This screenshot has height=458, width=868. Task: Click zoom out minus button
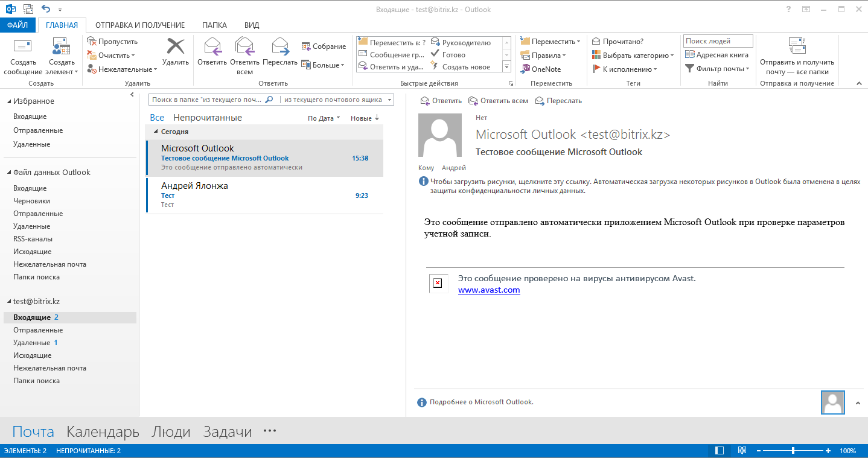pos(758,451)
